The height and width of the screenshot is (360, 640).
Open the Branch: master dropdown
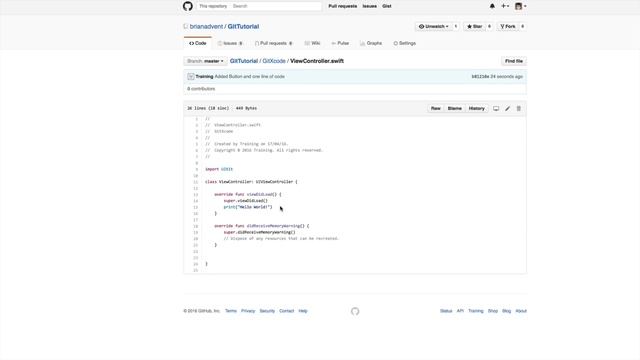[x=205, y=61]
